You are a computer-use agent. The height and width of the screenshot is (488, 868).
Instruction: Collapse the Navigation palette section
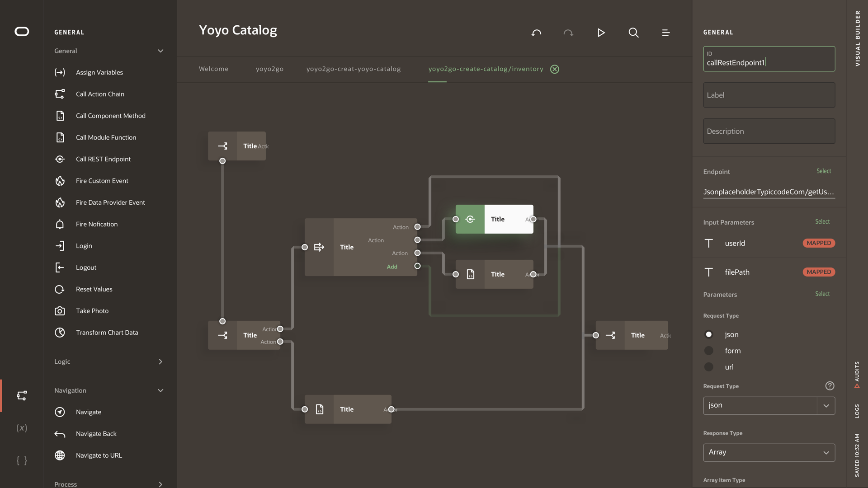click(160, 390)
